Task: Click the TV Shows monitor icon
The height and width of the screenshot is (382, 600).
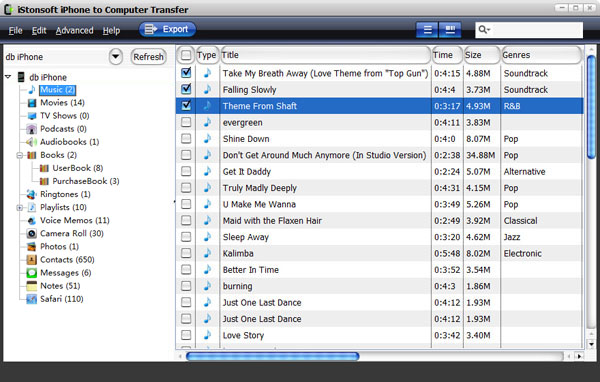Action: coord(32,116)
